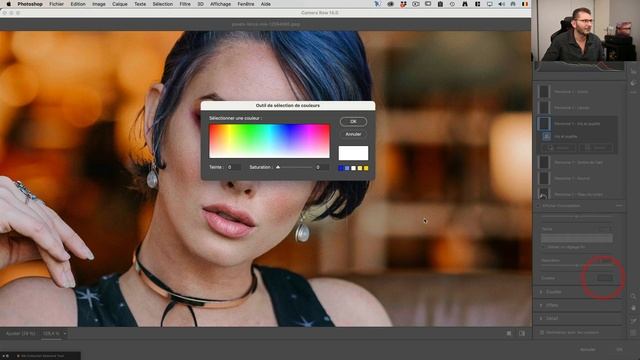
Task: Click the first Personne 1 mask thumbnail
Action: 544,92
